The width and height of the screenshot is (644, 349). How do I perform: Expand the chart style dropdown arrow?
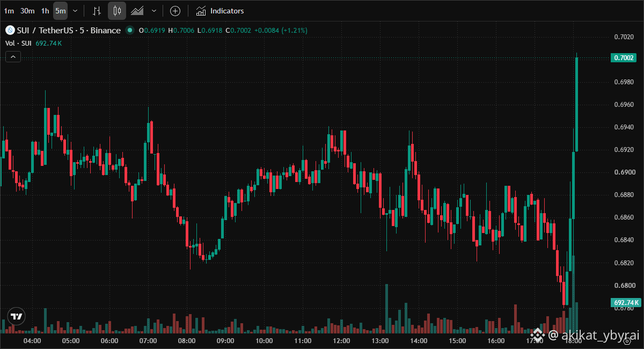tap(154, 11)
